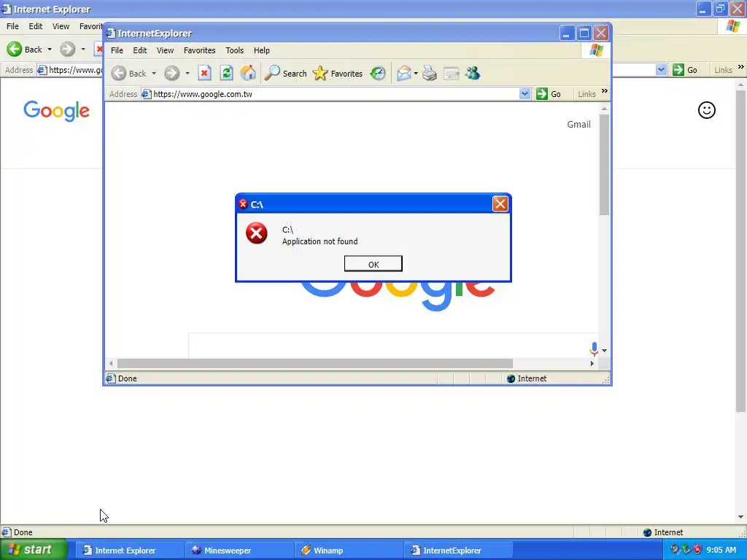Click the Windows start button
The height and width of the screenshot is (560, 747).
34,550
